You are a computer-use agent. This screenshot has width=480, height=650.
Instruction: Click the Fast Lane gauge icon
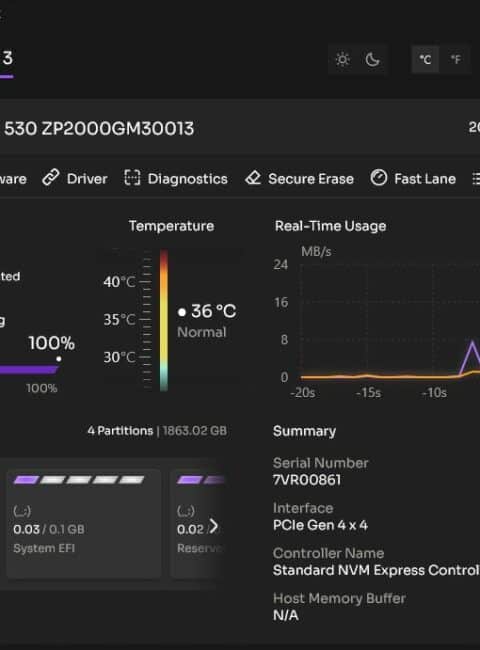[x=378, y=178]
